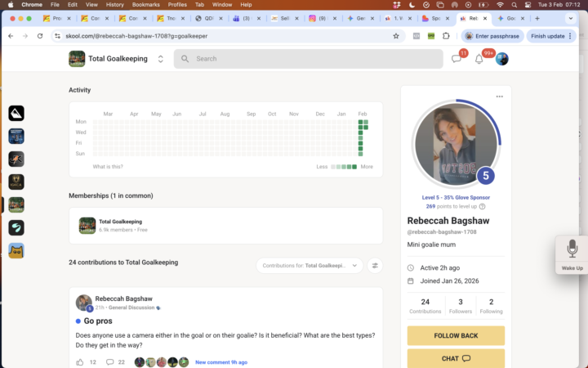Open the Contributions for Total Goalkeeping dropdown
The width and height of the screenshot is (588, 368).
coord(310,265)
